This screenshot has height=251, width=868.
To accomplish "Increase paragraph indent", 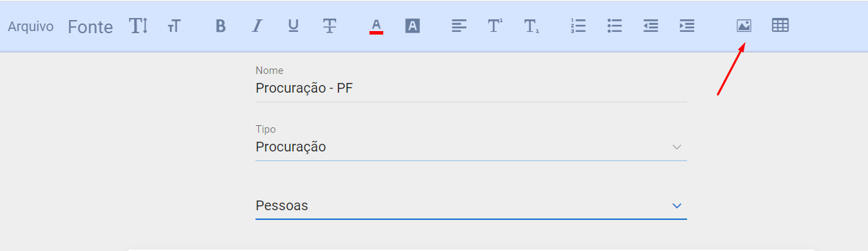I will [686, 26].
